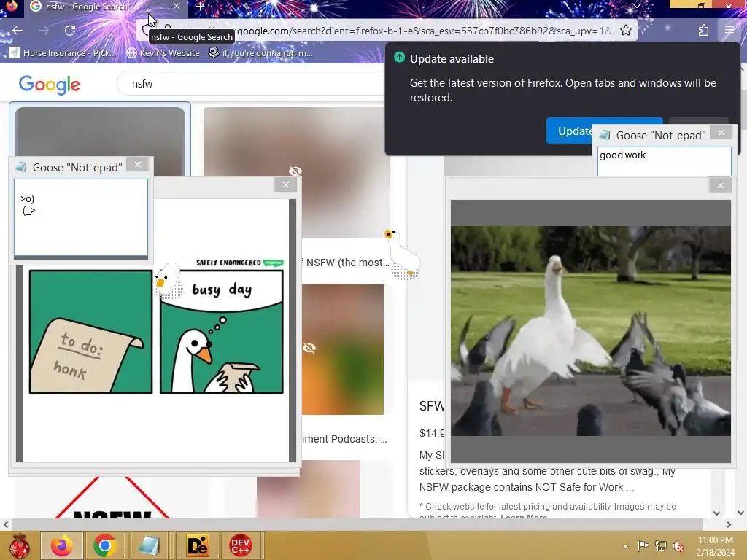This screenshot has height=560, width=747.
Task: Click the Google logo
Action: 50,85
